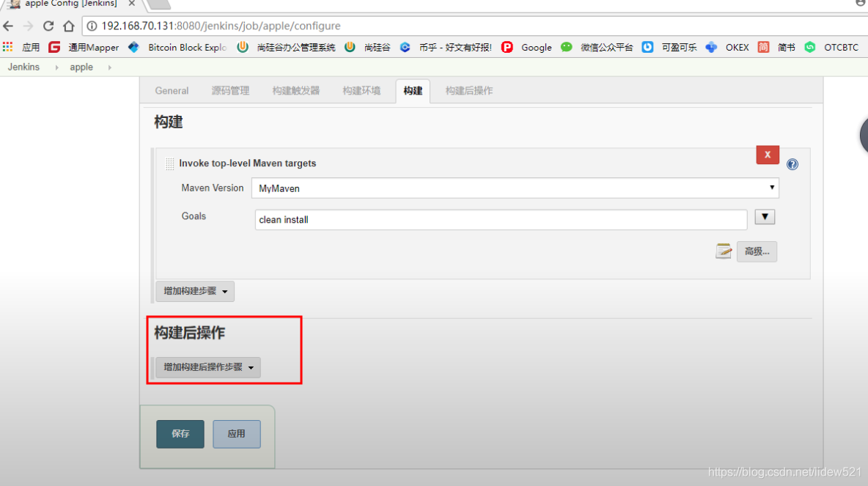Select the 构建 tab
Screen dimensions: 868x486
pos(413,91)
